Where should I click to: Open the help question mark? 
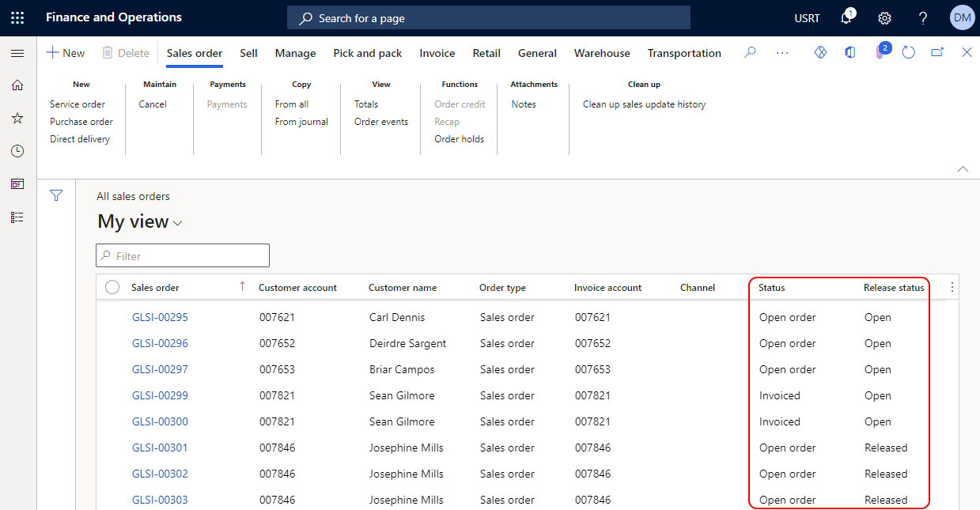tap(923, 17)
